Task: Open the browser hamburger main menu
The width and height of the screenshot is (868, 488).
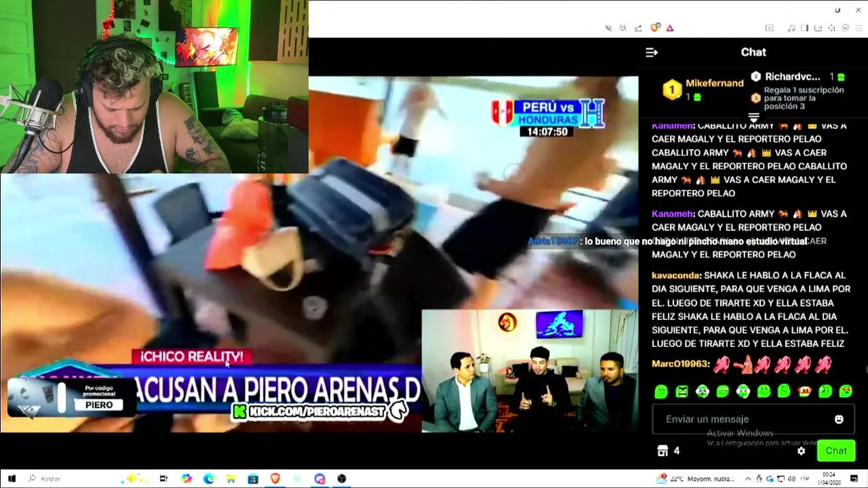Action: click(859, 28)
